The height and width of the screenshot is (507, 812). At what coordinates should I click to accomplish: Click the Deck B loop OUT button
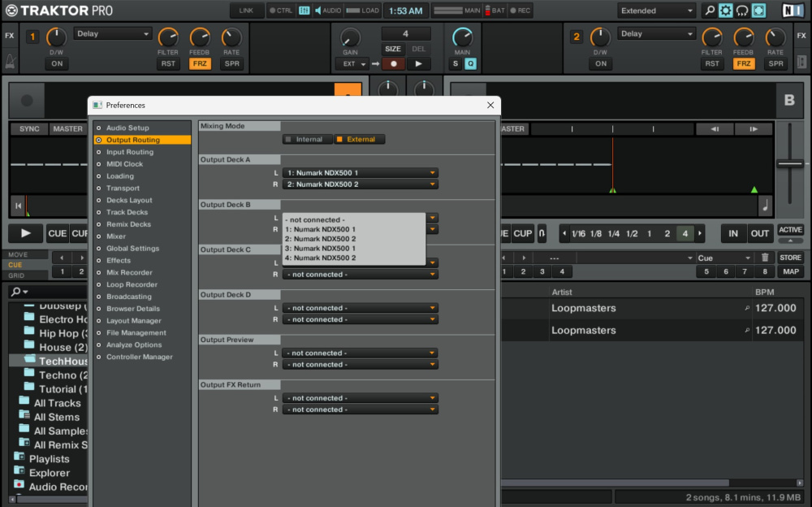(x=760, y=233)
